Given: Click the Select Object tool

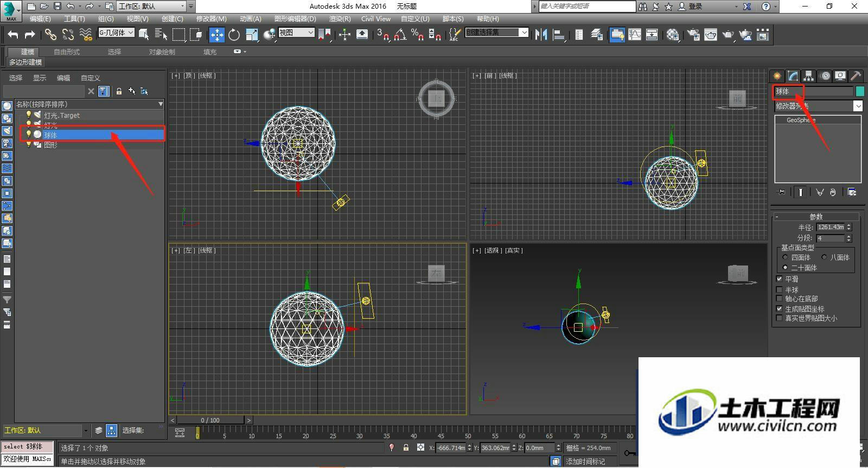Looking at the screenshot, I should pyautogui.click(x=144, y=35).
